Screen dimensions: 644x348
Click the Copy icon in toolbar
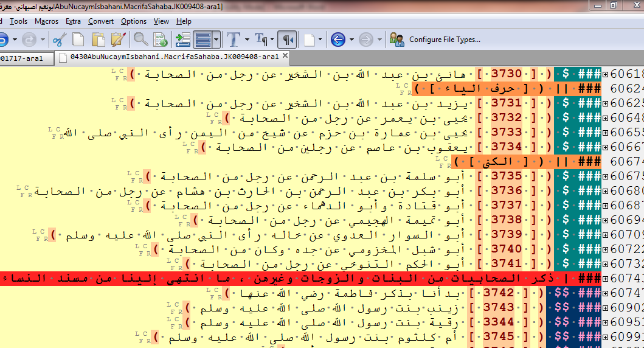click(x=78, y=40)
